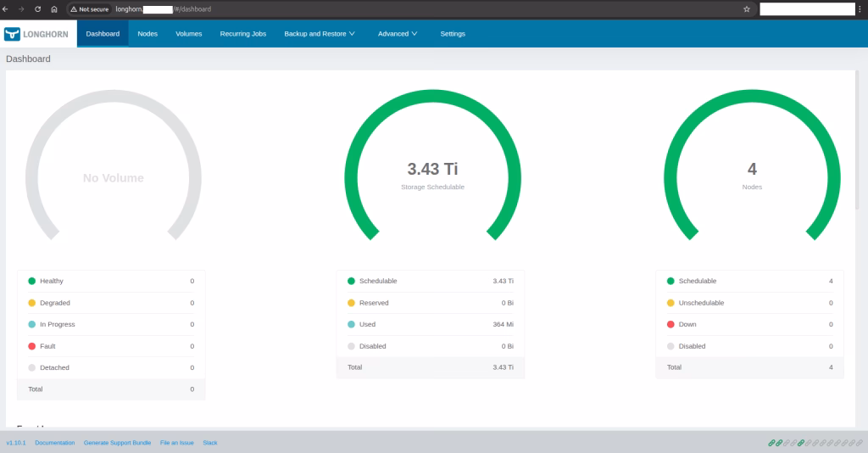Expand the Advanced dropdown menu
This screenshot has height=453, width=868.
pyautogui.click(x=398, y=34)
